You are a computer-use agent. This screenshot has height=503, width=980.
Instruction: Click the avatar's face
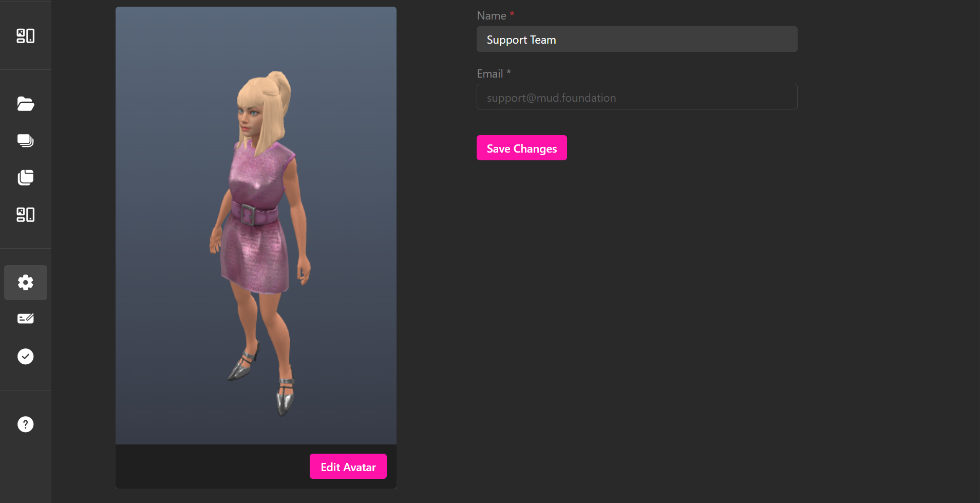click(x=249, y=117)
